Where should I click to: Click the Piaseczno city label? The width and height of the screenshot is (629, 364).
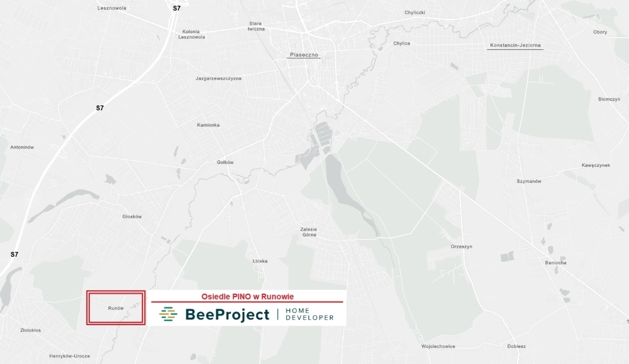coord(304,54)
